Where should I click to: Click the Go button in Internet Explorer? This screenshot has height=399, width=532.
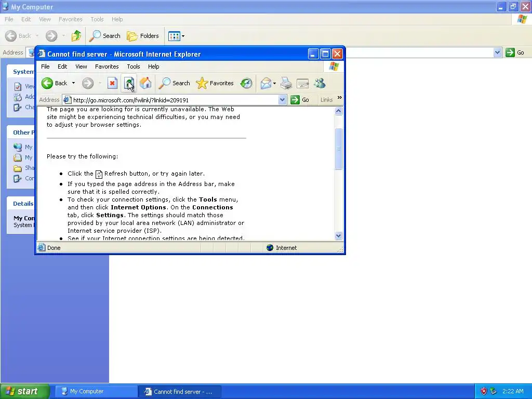pos(300,100)
